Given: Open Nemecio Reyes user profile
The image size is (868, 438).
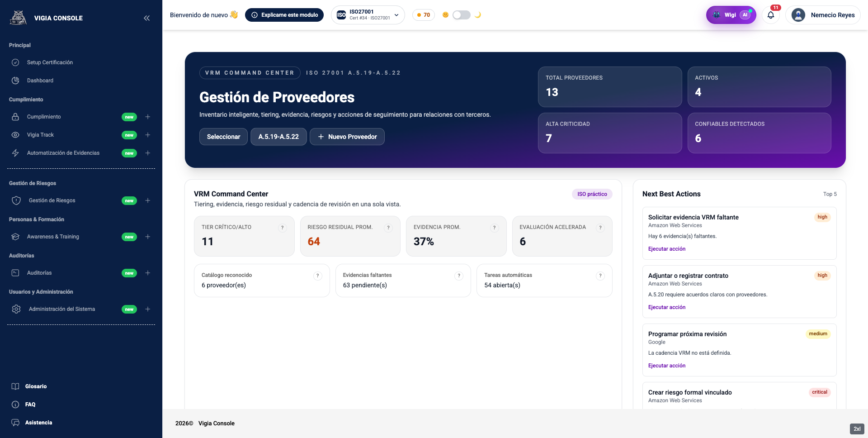Looking at the screenshot, I should point(823,15).
